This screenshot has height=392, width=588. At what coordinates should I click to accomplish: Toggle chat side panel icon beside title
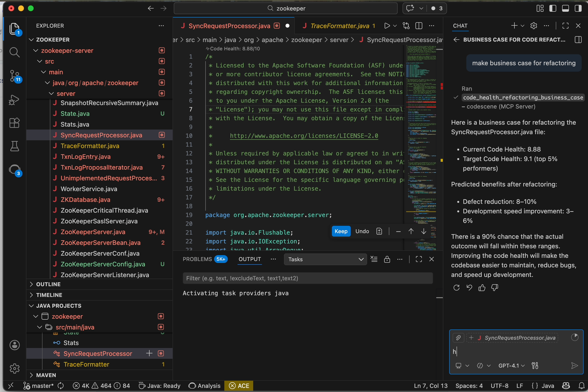click(x=578, y=40)
